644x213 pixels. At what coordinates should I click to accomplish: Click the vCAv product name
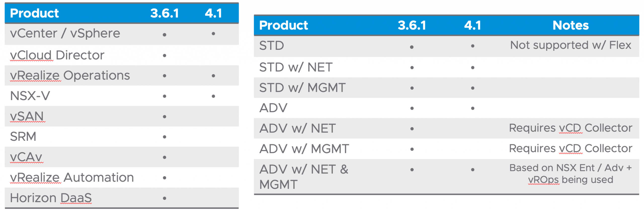[x=26, y=157]
